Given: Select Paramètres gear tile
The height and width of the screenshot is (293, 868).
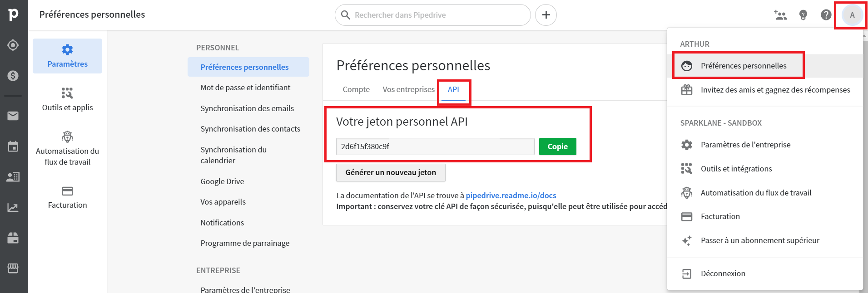Looking at the screenshot, I should tap(67, 56).
